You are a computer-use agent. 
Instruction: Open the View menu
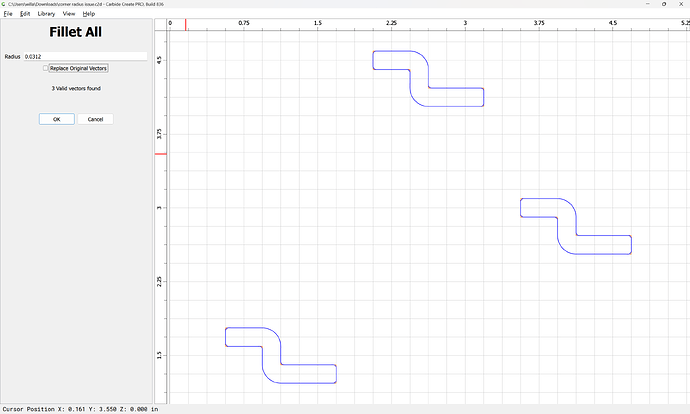click(x=69, y=13)
